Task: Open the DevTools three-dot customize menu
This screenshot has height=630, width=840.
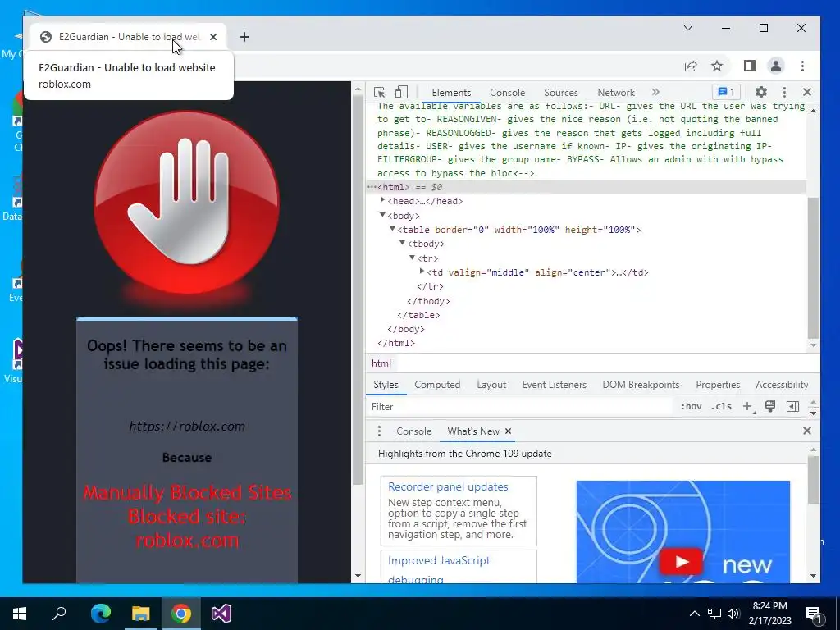Action: [x=784, y=92]
